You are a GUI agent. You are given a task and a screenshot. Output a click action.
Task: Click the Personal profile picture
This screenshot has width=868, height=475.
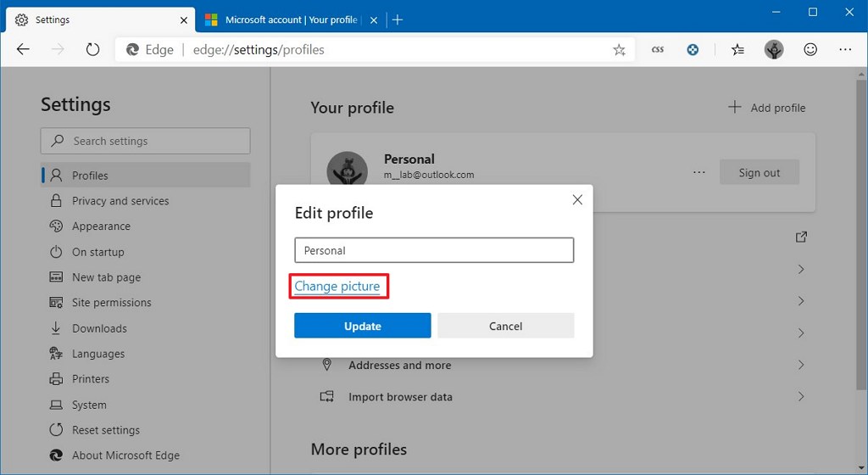pyautogui.click(x=347, y=170)
